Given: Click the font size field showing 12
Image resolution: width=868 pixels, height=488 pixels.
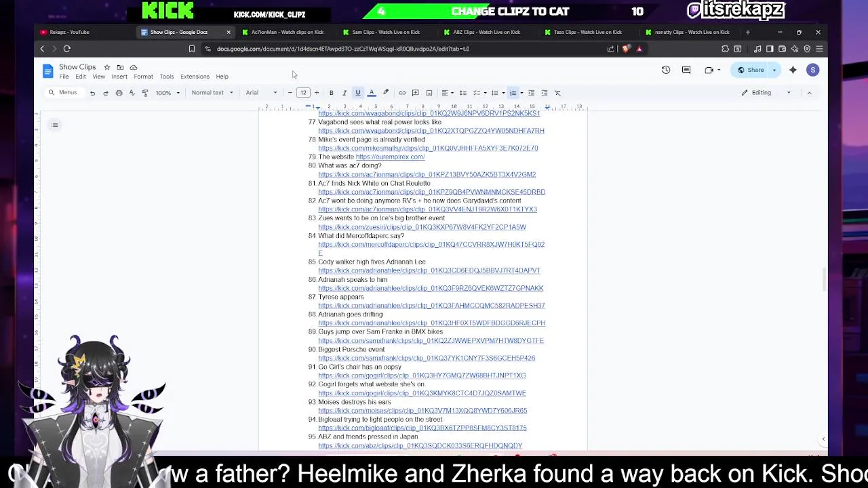Looking at the screenshot, I should [303, 93].
